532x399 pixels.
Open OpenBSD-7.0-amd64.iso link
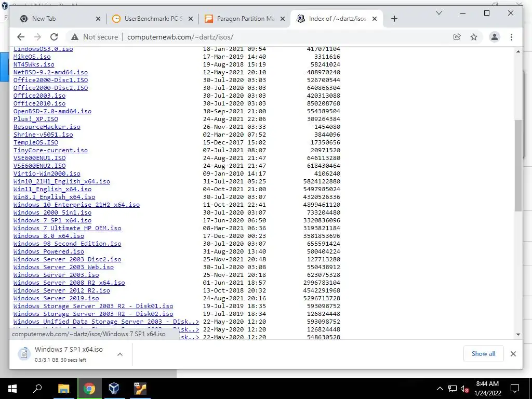(x=52, y=111)
